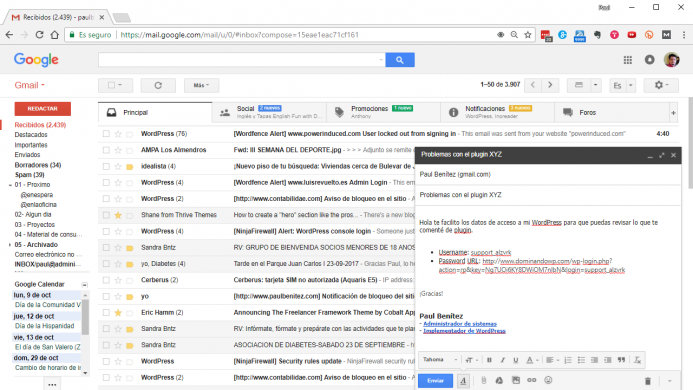Open Implementador de WordPress signature link
Viewport: 693px width, 390px height.
pos(464,331)
